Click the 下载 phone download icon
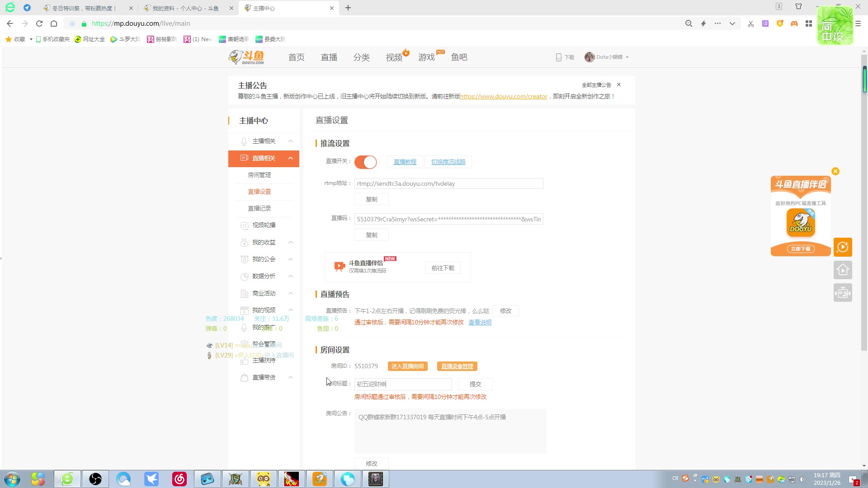868x488 pixels. coord(559,57)
